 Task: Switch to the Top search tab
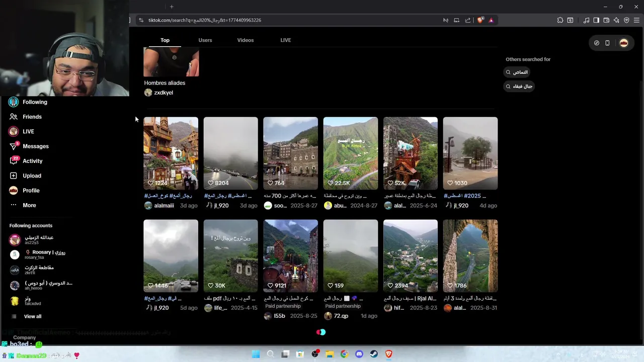(x=165, y=40)
